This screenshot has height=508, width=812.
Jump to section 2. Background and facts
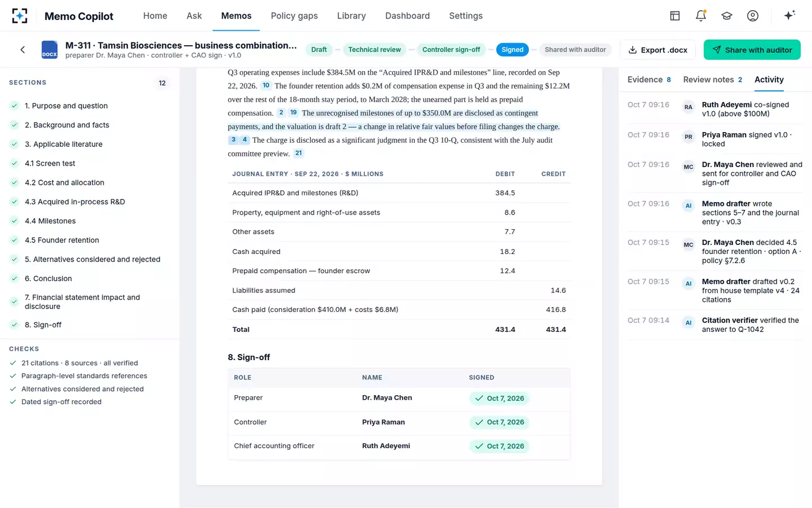90,125
